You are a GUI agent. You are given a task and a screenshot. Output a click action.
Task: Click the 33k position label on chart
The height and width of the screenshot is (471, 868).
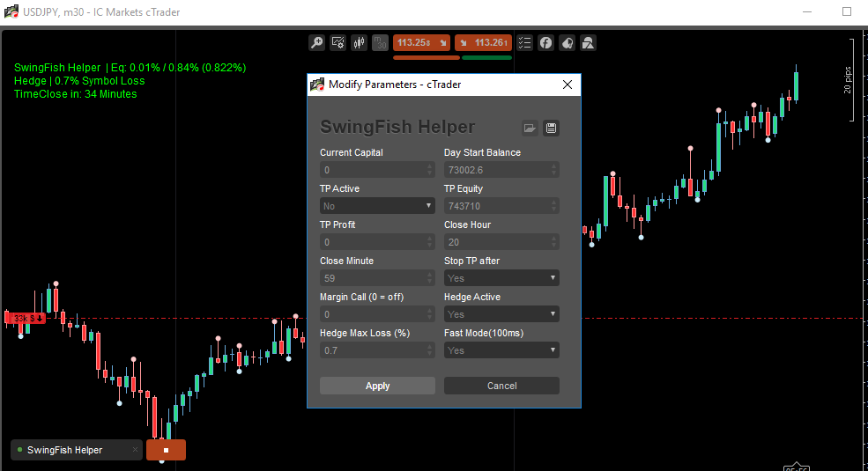[x=26, y=319]
